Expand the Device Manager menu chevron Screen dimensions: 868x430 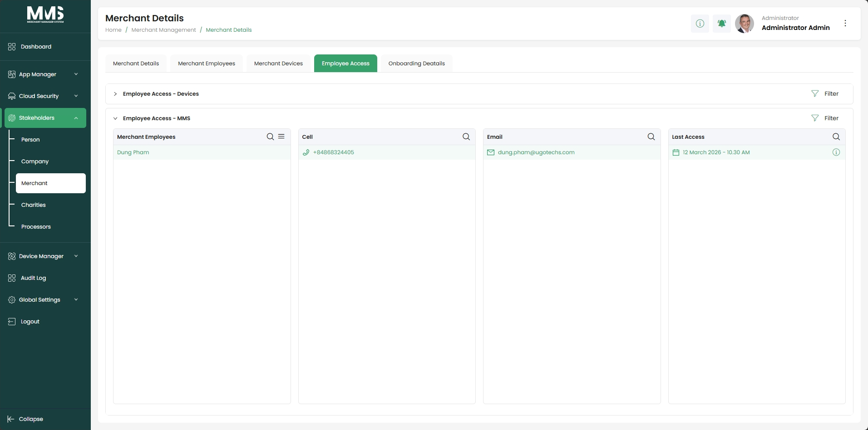tap(76, 256)
